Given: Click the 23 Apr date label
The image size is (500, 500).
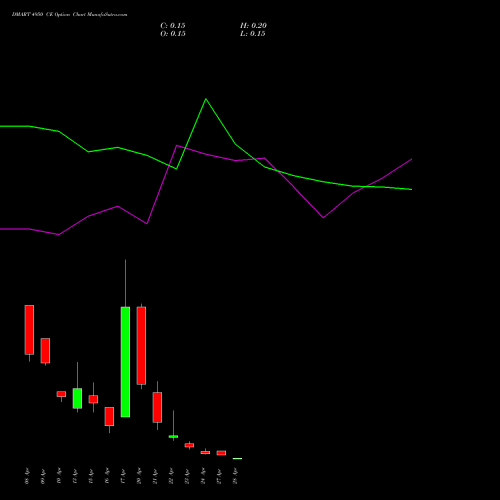Looking at the screenshot, I should [x=187, y=476].
